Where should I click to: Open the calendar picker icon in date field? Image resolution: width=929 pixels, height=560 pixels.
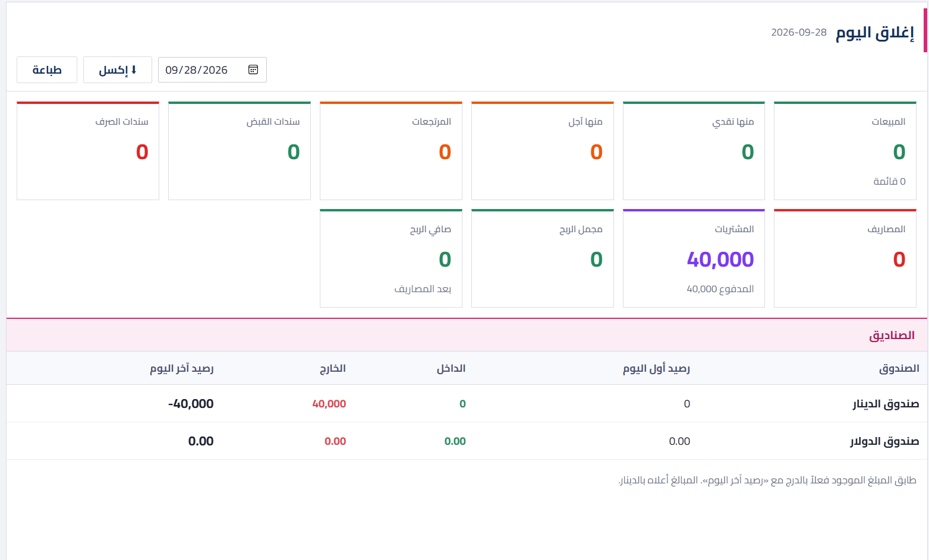click(x=253, y=70)
